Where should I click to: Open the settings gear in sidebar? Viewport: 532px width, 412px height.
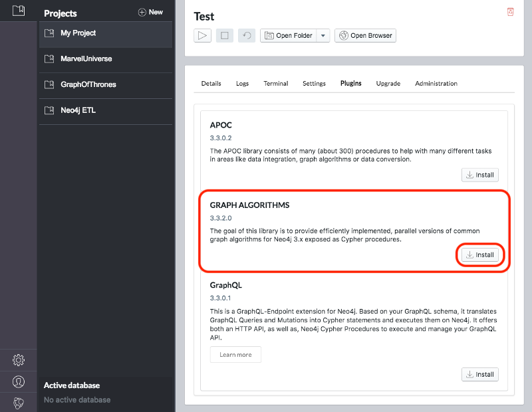click(19, 360)
